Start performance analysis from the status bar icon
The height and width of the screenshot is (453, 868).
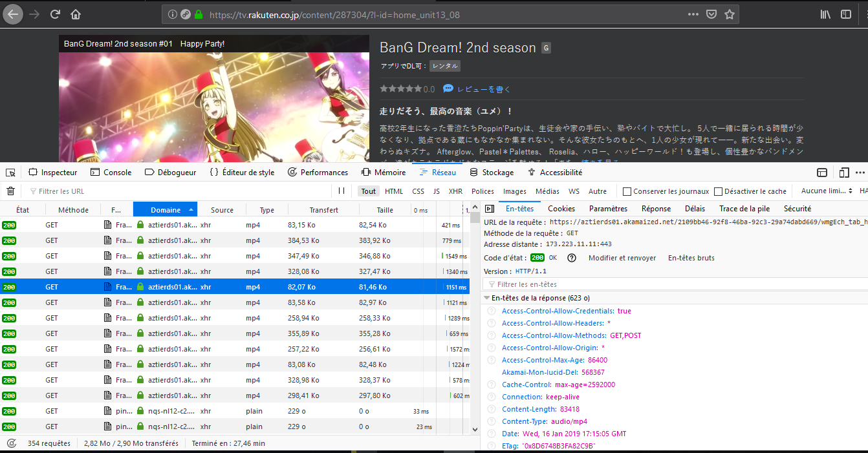[12, 443]
